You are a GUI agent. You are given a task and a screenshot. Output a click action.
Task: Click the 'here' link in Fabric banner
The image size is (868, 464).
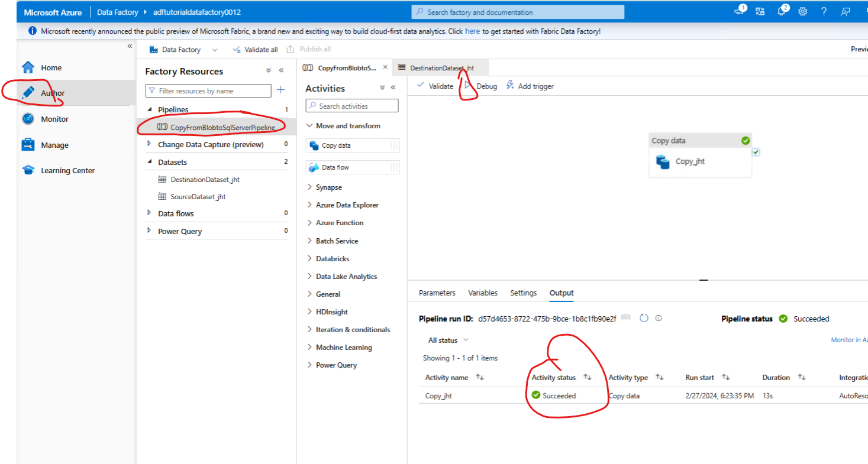[472, 31]
